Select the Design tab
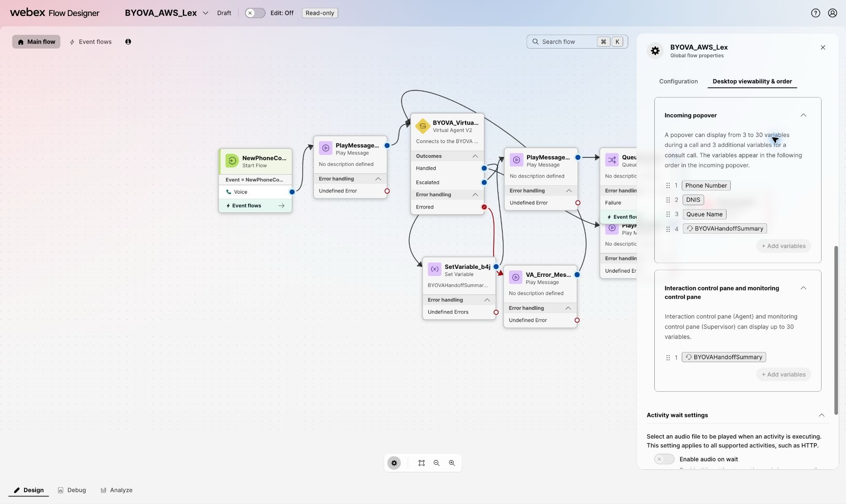The height and width of the screenshot is (504, 846). [29, 490]
